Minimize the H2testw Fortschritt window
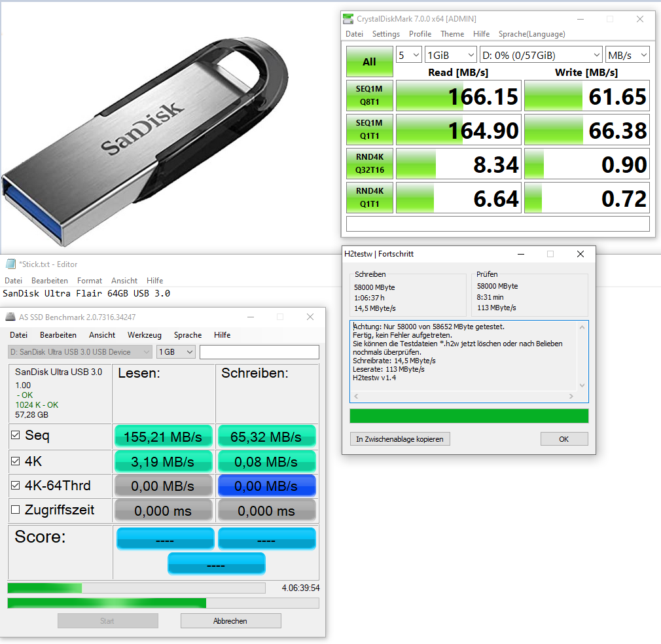Viewport: 661px width, 644px height. click(x=521, y=254)
